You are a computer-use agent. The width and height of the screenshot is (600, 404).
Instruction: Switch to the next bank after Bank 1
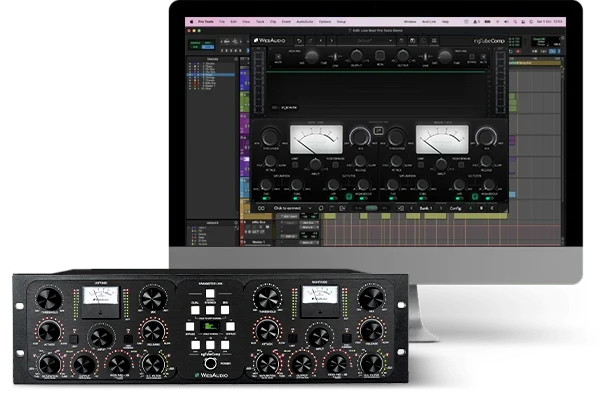tap(440, 208)
